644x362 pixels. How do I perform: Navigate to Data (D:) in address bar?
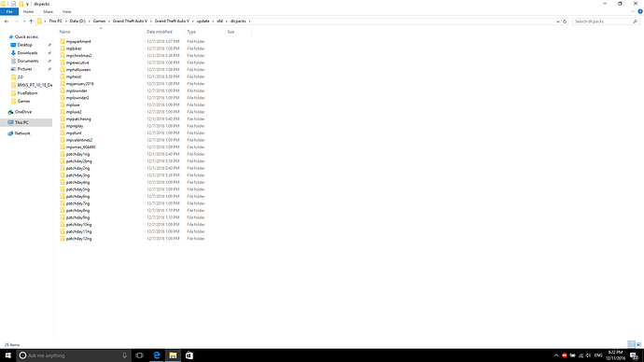pyautogui.click(x=77, y=21)
